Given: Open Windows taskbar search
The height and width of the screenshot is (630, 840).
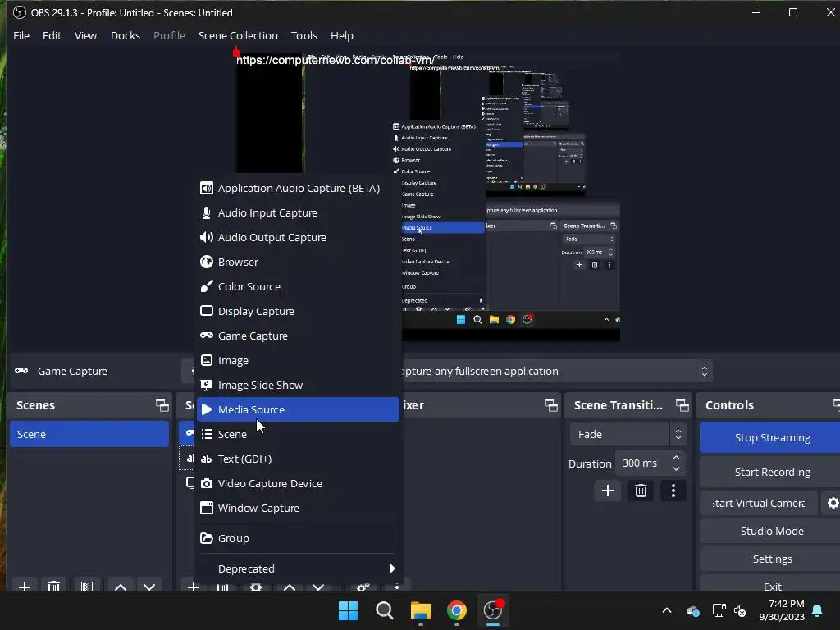Looking at the screenshot, I should [x=385, y=610].
